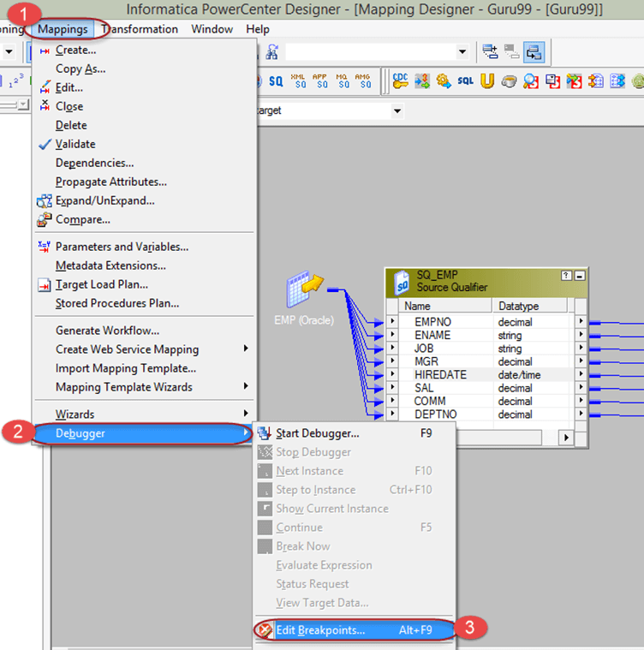Click EMPNO output port arrow on right
The image size is (644, 650).
click(x=581, y=321)
